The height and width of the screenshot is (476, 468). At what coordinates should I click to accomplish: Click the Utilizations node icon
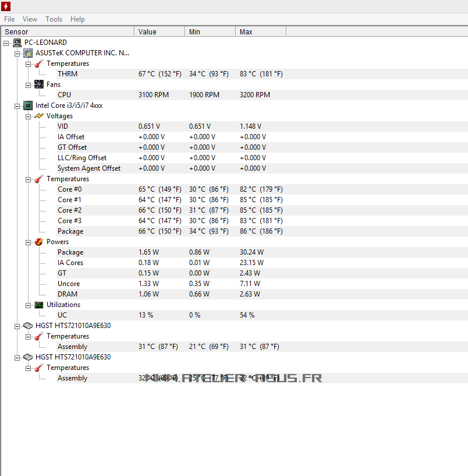pos(39,305)
